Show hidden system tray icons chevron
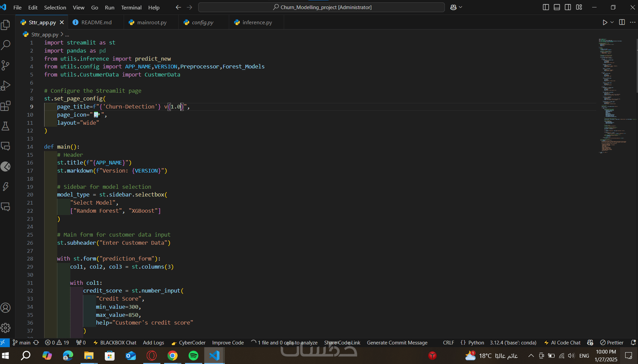Screen dimensions: 638x364 531,356
